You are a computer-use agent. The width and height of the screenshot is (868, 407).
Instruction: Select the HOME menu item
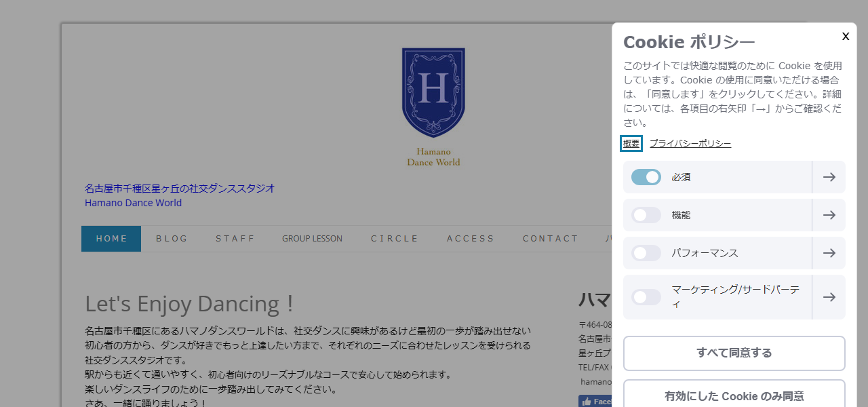point(111,239)
